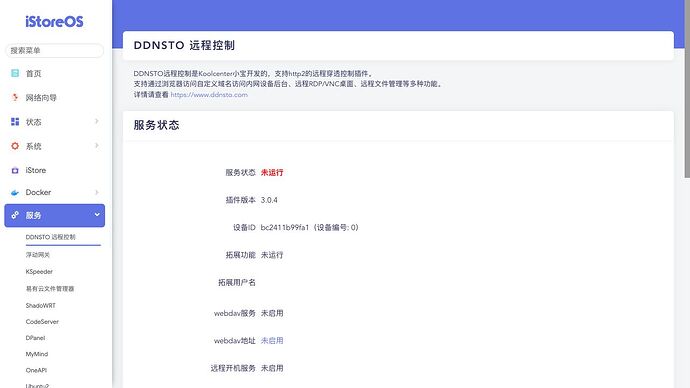
Task: Expand the Docker submenu arrow
Action: coord(97,192)
